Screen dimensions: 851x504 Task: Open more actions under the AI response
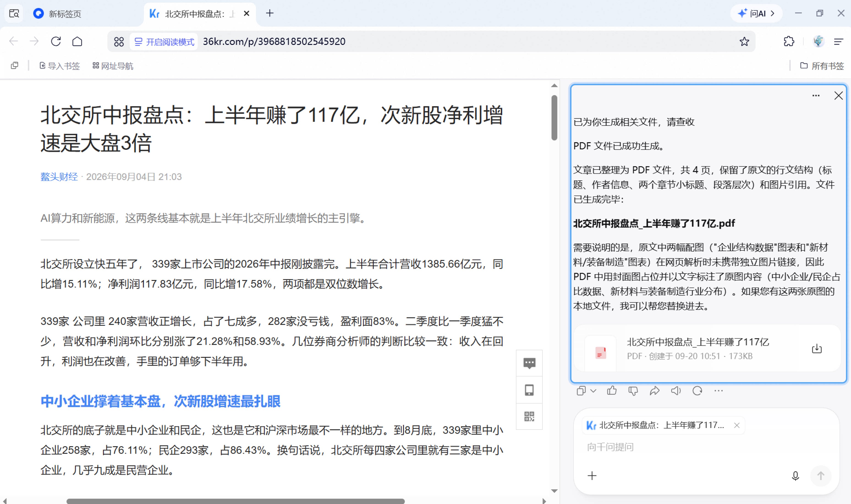pos(719,391)
